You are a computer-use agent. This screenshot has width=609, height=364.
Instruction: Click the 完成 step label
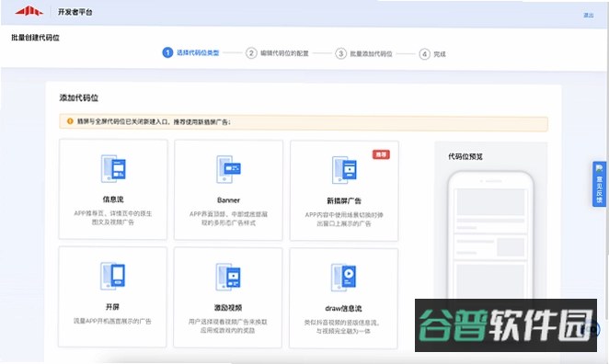click(x=440, y=54)
